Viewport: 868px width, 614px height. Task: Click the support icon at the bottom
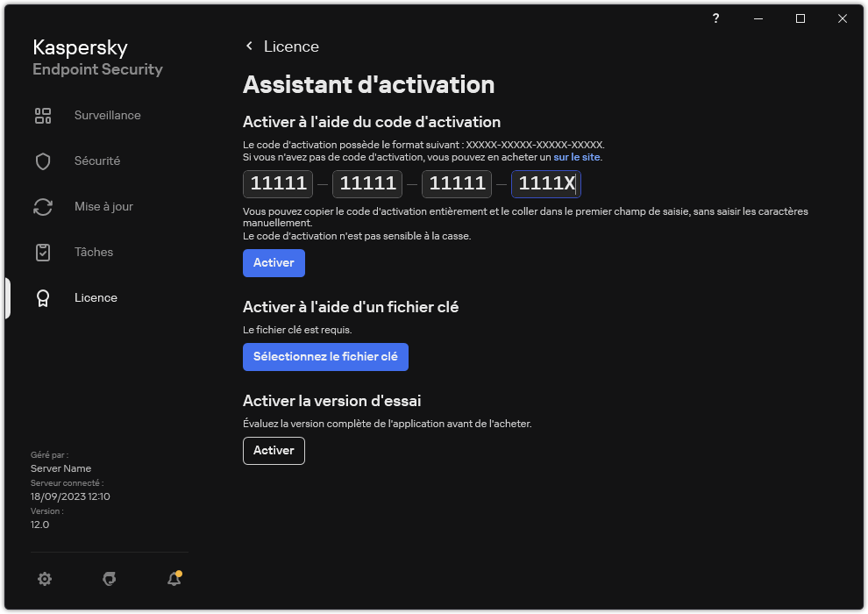(x=109, y=579)
